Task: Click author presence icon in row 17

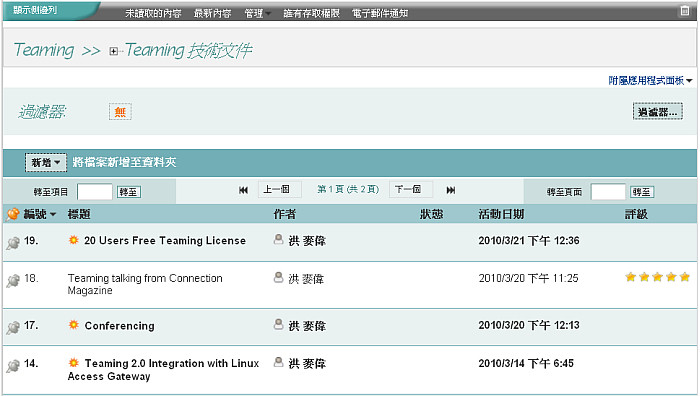Action: click(278, 324)
